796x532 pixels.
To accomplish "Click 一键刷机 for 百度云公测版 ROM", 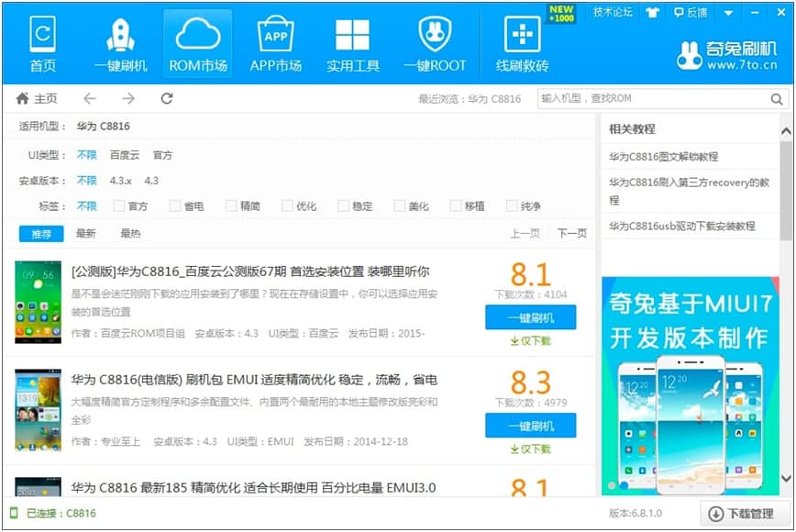I will 530,317.
